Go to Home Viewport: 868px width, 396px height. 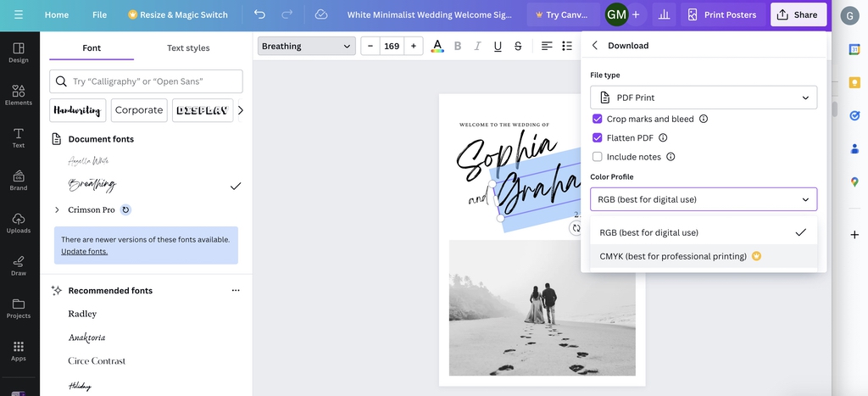57,15
